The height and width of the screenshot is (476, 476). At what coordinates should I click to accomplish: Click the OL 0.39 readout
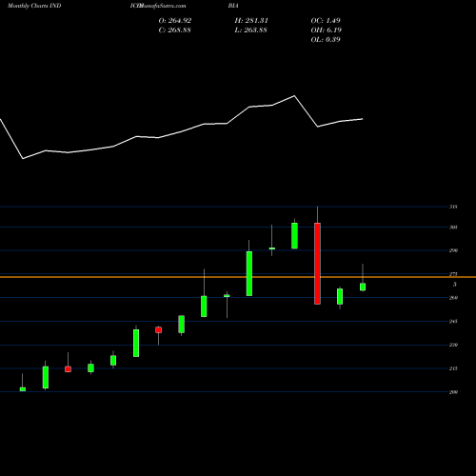tap(326, 40)
